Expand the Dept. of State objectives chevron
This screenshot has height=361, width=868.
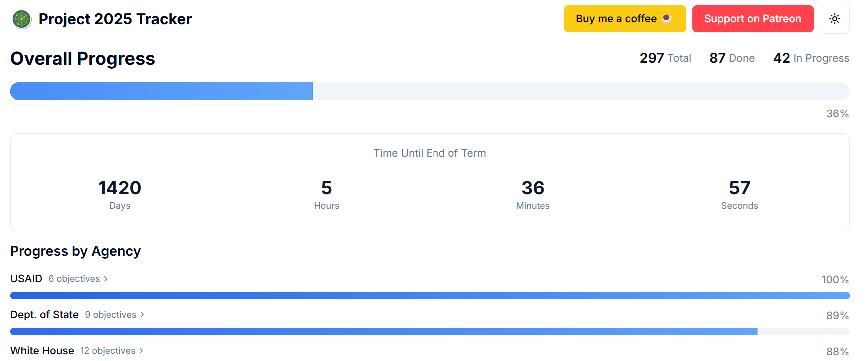[142, 315]
